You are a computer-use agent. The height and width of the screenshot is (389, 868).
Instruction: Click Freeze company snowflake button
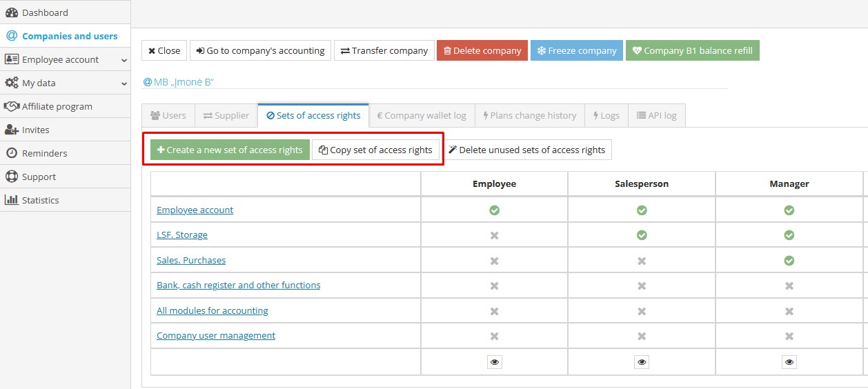(x=576, y=50)
